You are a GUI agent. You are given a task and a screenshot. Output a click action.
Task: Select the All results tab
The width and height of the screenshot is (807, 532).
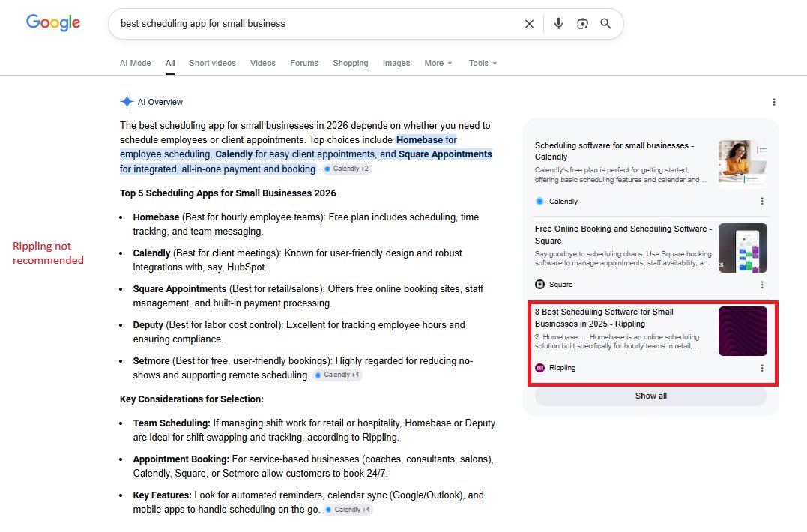tap(170, 63)
